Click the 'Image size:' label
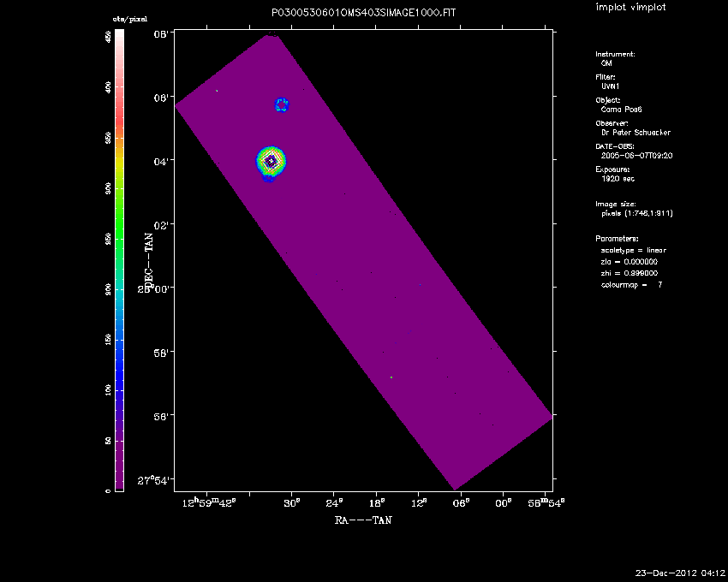Screen dimensions: 728x582 click(616, 205)
